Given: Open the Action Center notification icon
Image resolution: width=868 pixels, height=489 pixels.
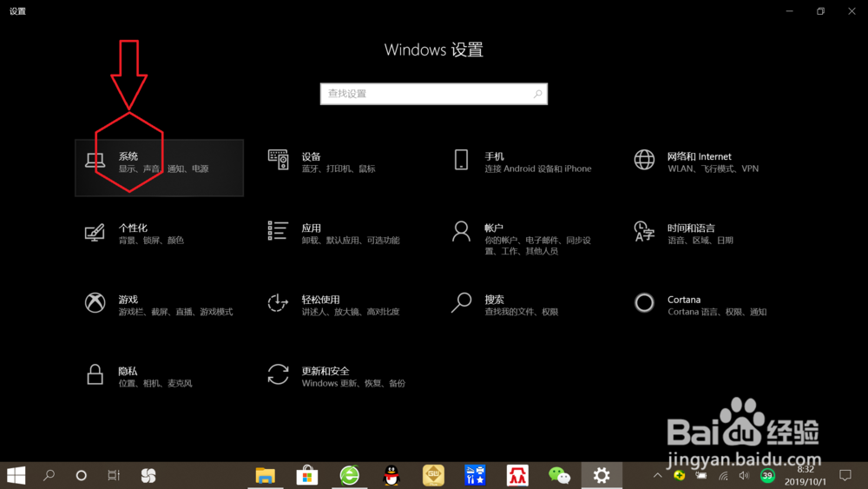Looking at the screenshot, I should pyautogui.click(x=845, y=475).
